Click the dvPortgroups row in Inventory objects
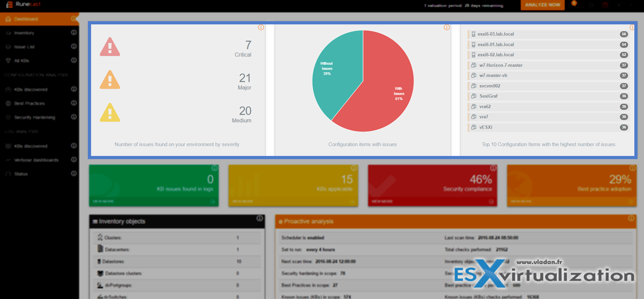Screen dimensions: 644x299 (177, 285)
